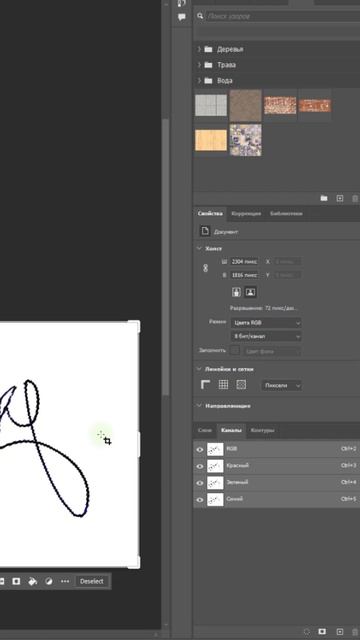Hide the Зеленый channel eye

[x=200, y=483]
